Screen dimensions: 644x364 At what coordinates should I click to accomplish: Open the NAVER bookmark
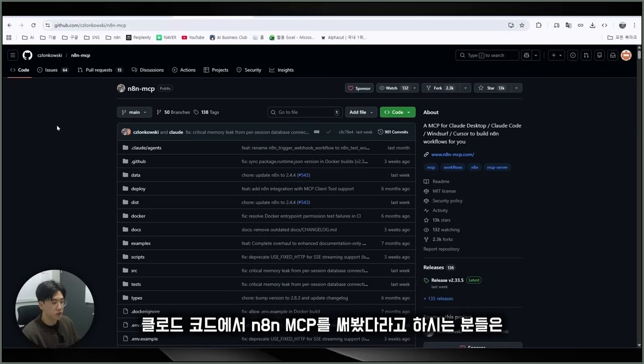point(166,37)
